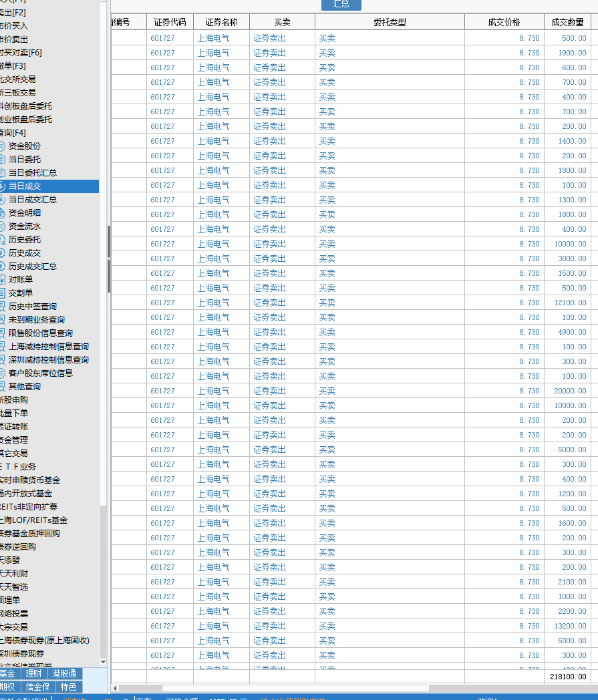This screenshot has height=700, width=598.
Task: Open 科创板盘后委托 entry
Action: click(x=26, y=106)
